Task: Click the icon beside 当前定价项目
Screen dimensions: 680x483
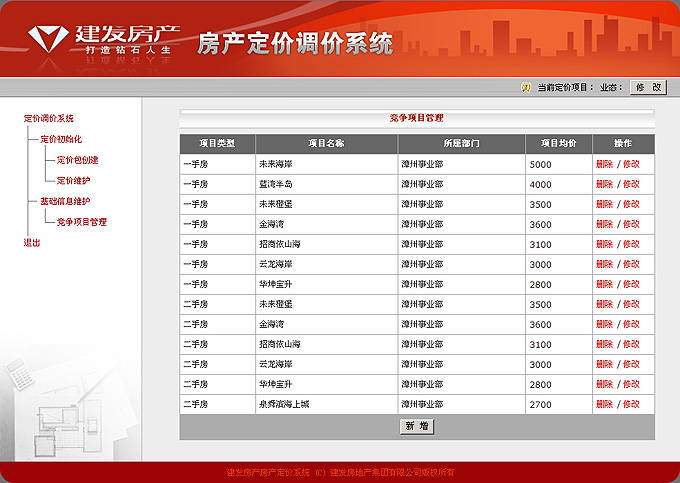Action: click(526, 88)
